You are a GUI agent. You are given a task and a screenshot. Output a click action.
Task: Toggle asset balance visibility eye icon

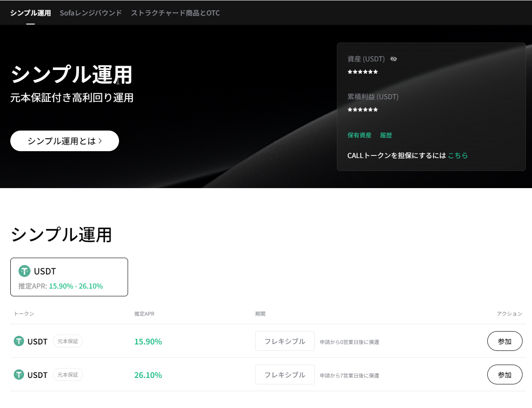[x=394, y=59]
